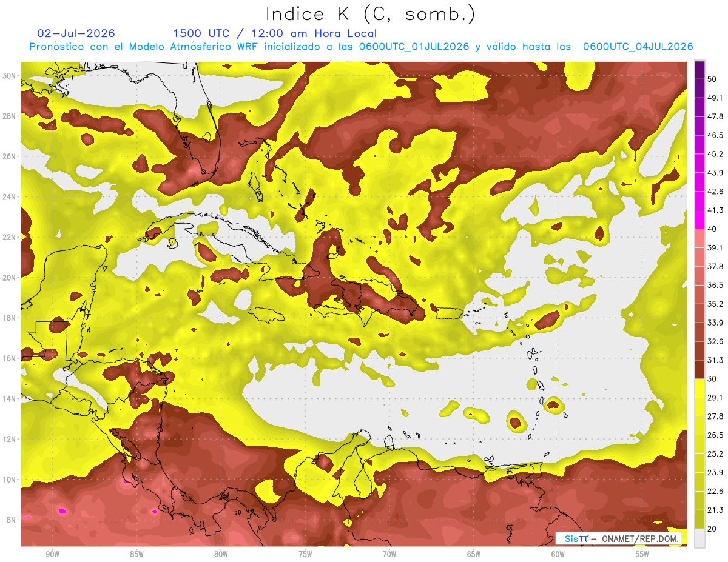Screen dimensions: 728x562
Task: Click the colorbar value "27.8"
Action: coord(715,416)
